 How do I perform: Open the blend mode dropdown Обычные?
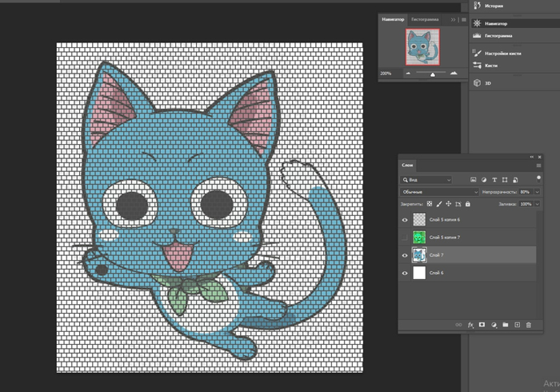438,192
